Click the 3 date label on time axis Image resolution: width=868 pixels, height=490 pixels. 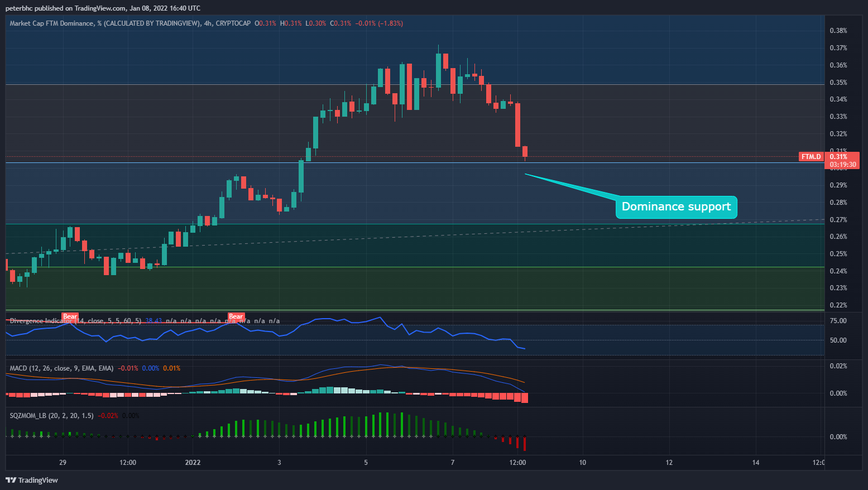coord(279,463)
